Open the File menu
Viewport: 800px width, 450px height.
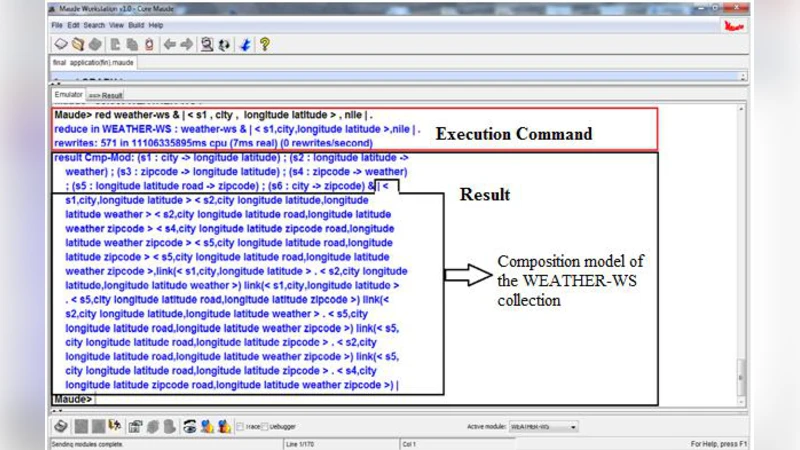pyautogui.click(x=57, y=24)
